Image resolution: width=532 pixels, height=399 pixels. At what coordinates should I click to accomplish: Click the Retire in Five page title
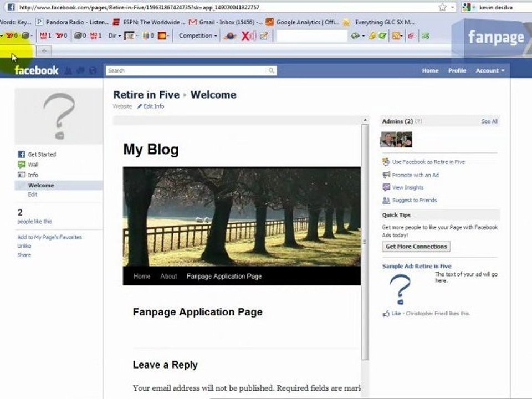tap(146, 95)
